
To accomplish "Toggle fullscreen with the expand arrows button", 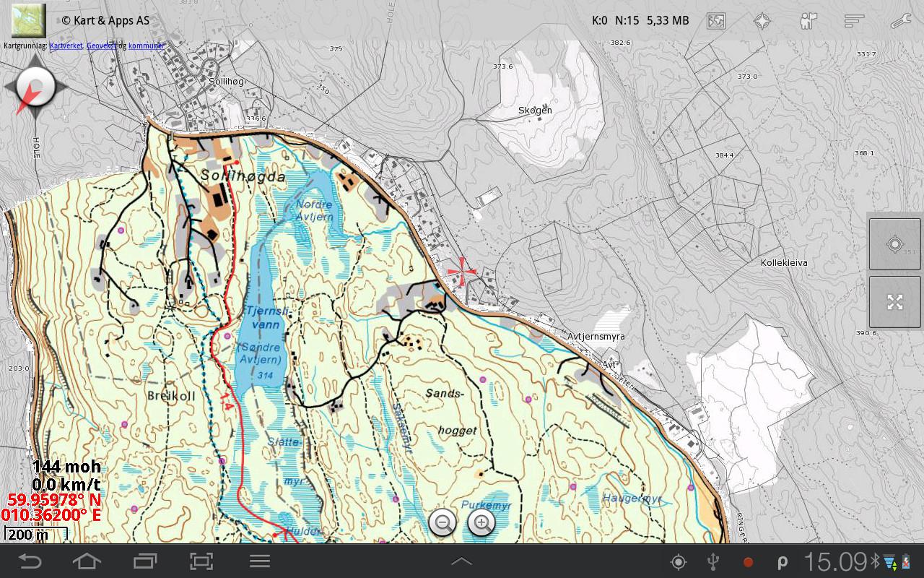I will coord(895,302).
